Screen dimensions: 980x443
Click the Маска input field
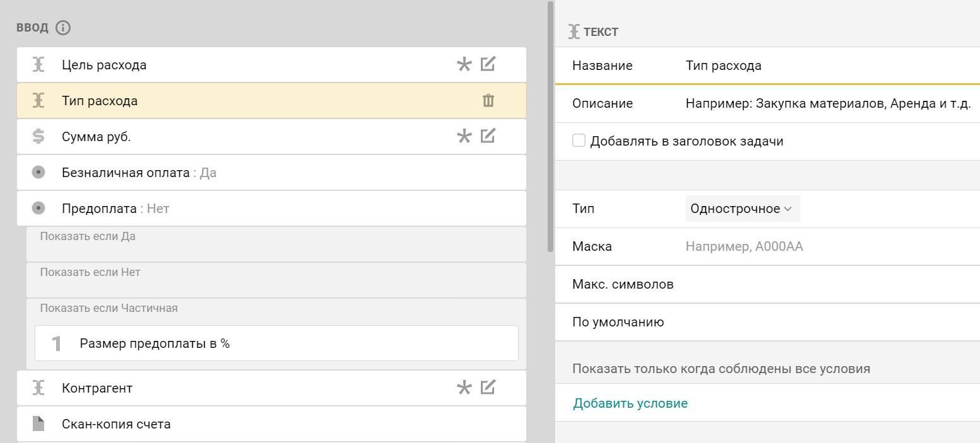click(819, 246)
